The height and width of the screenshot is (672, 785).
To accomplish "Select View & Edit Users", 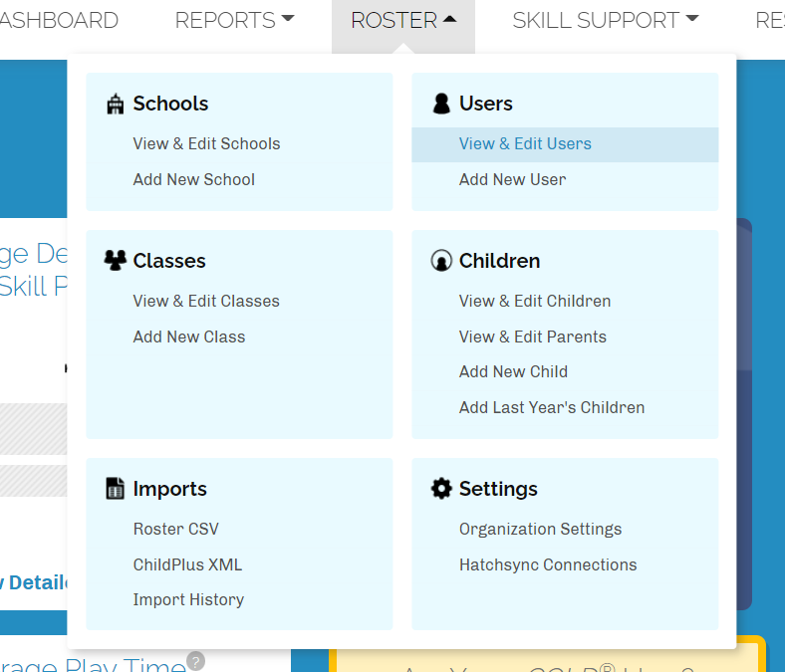I will [525, 144].
